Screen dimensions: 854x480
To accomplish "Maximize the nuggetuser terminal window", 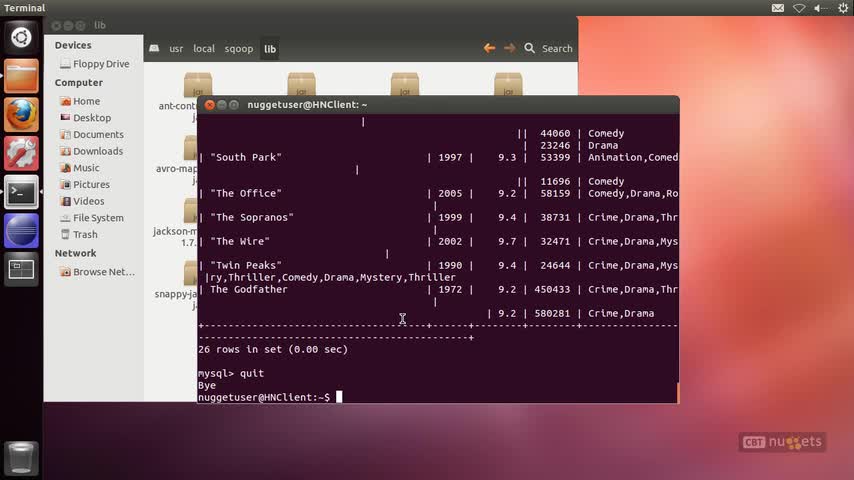I will pos(234,105).
